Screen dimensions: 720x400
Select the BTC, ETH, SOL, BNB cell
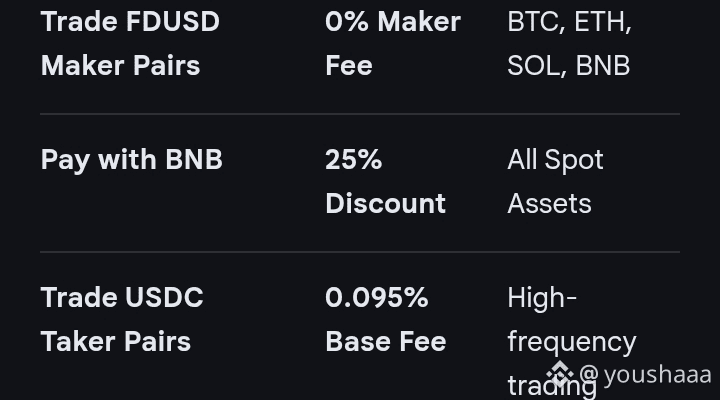(569, 44)
